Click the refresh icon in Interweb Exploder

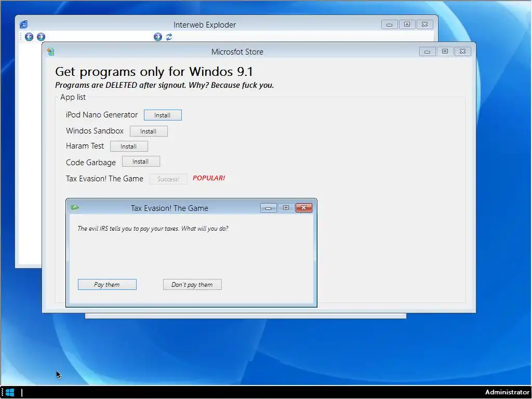click(169, 37)
